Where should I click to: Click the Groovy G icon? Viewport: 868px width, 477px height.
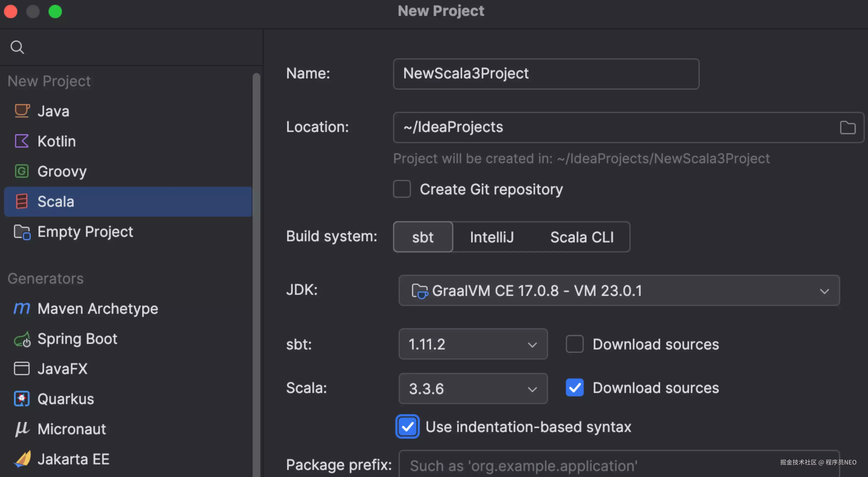click(22, 171)
